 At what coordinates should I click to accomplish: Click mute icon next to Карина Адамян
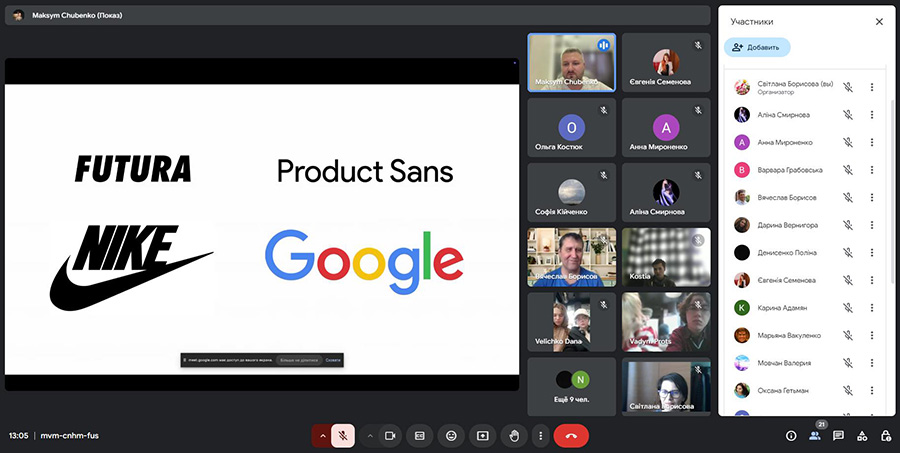point(847,308)
